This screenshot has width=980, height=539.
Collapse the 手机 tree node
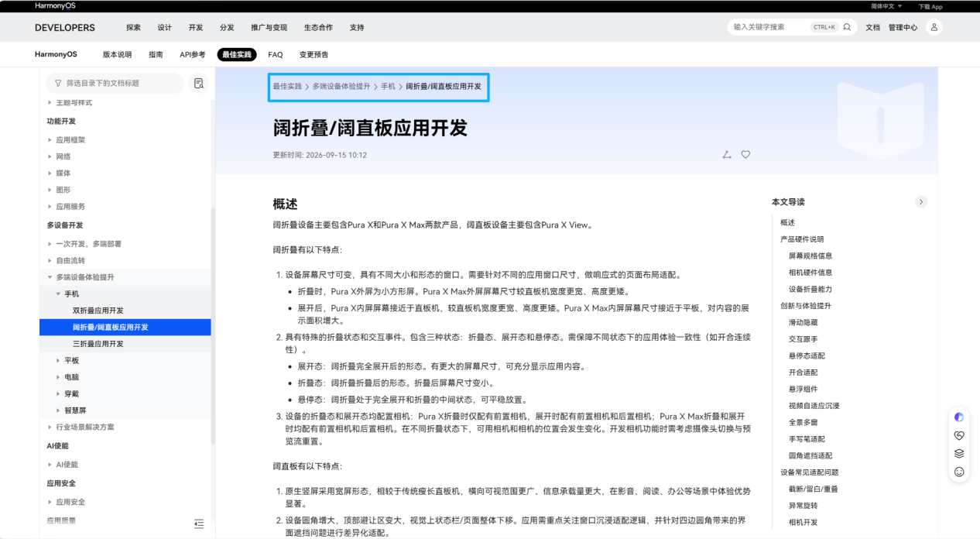[58, 294]
